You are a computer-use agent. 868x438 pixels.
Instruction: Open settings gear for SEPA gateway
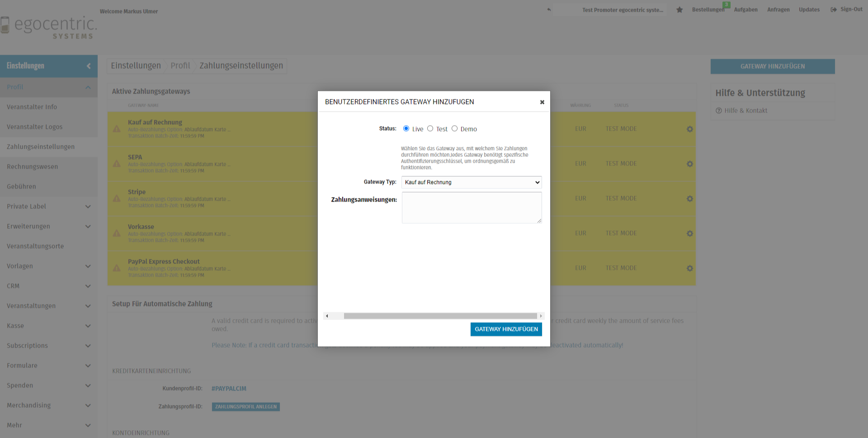coord(689,164)
